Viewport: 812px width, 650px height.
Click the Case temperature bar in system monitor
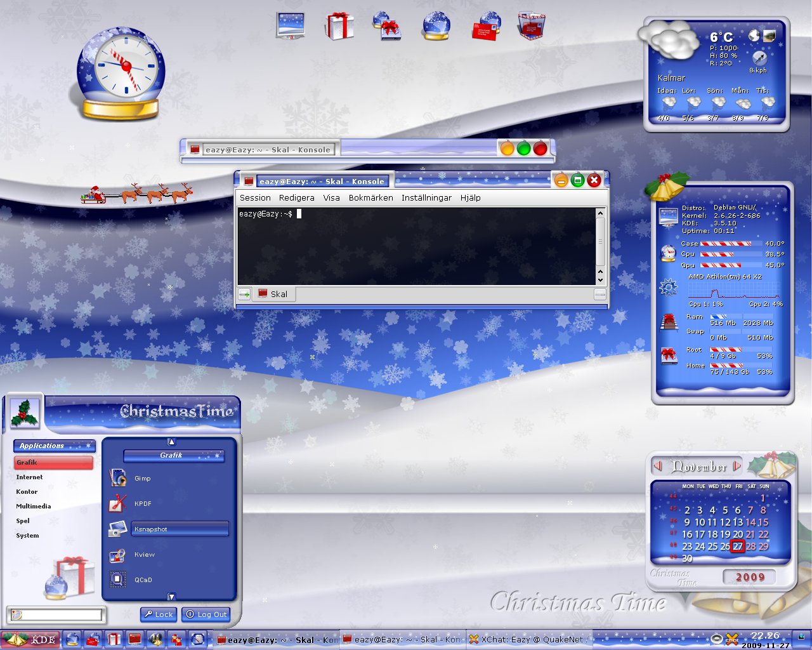point(731,243)
